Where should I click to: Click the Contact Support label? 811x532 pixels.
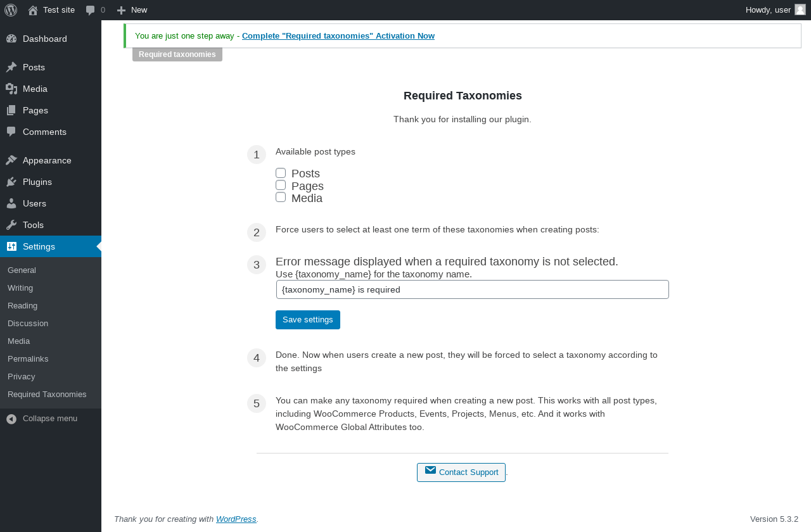pyautogui.click(x=469, y=472)
